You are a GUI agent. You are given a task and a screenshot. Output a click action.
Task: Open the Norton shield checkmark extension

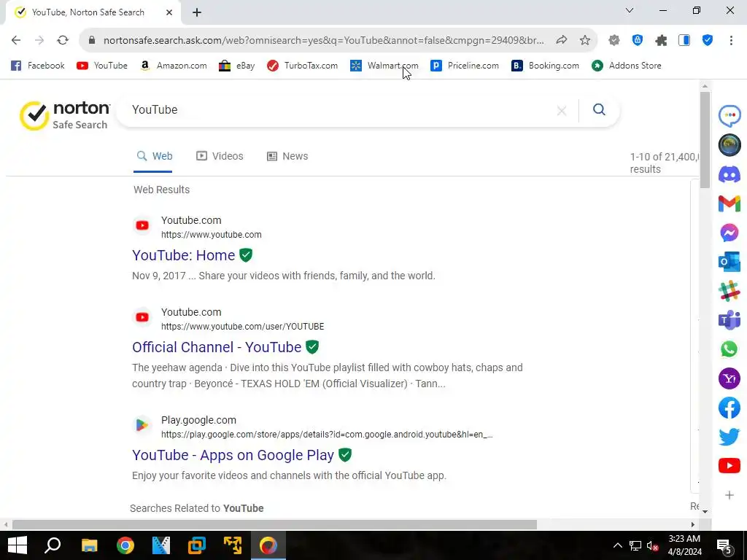(708, 41)
